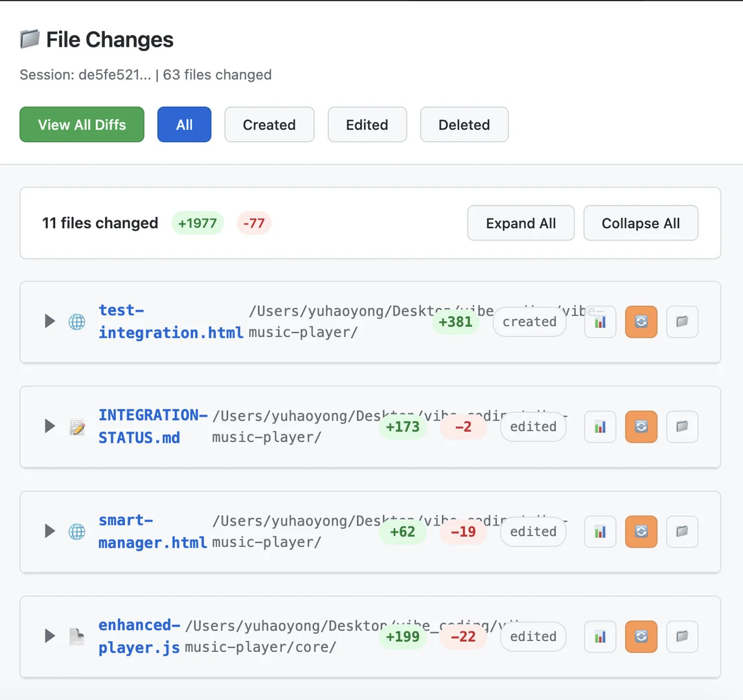Click the View All Diffs button
The height and width of the screenshot is (700, 743).
point(82,124)
